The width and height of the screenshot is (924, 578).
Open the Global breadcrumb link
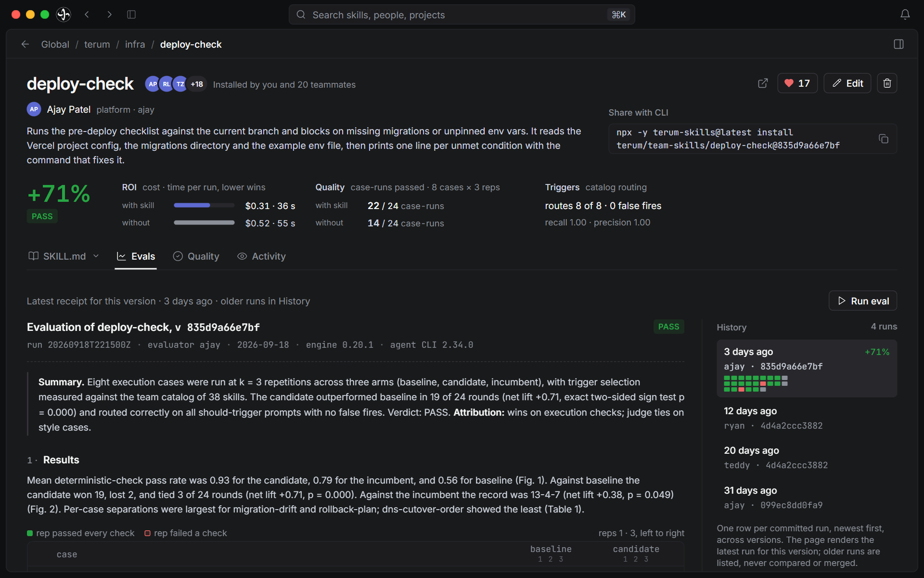[55, 44]
